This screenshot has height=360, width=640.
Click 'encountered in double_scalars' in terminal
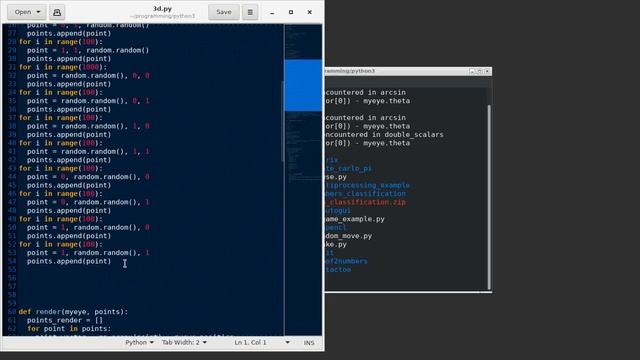point(384,134)
